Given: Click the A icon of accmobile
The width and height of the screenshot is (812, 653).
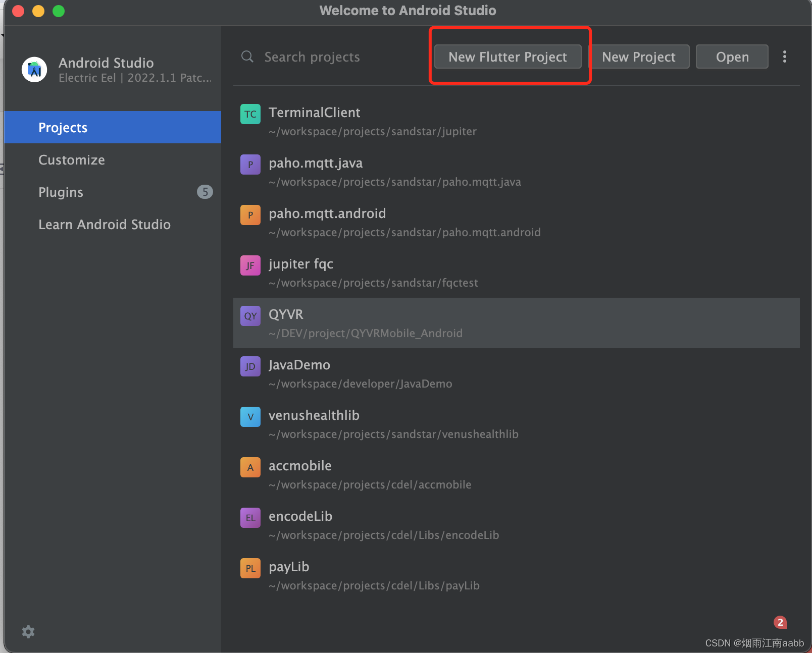Looking at the screenshot, I should 250,467.
